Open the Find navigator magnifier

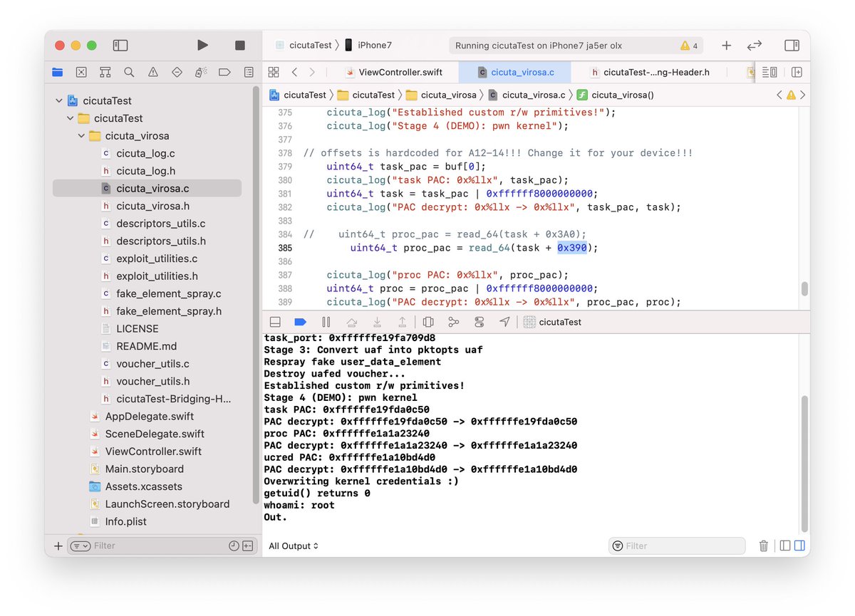point(129,72)
